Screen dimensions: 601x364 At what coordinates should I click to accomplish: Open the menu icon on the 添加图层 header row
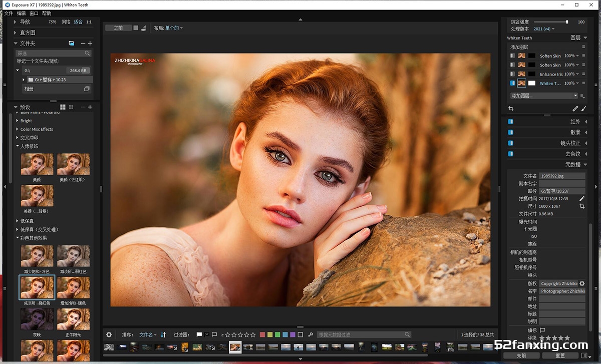coord(583,47)
